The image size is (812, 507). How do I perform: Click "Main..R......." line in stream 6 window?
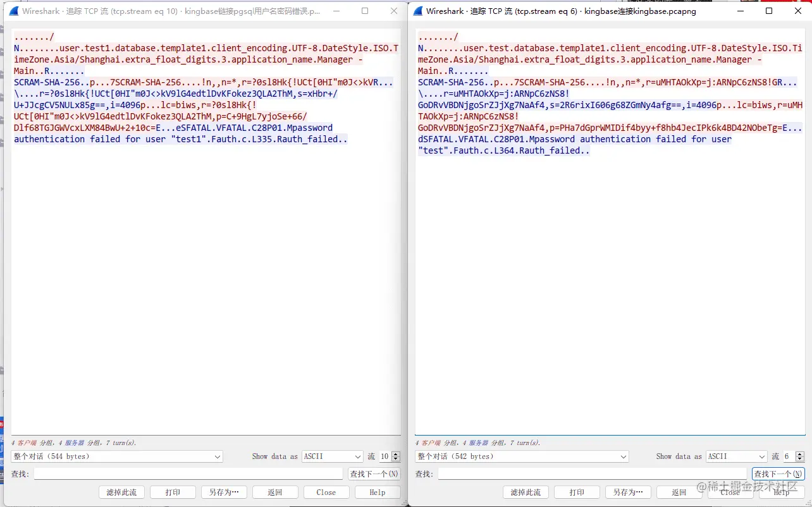(x=453, y=71)
